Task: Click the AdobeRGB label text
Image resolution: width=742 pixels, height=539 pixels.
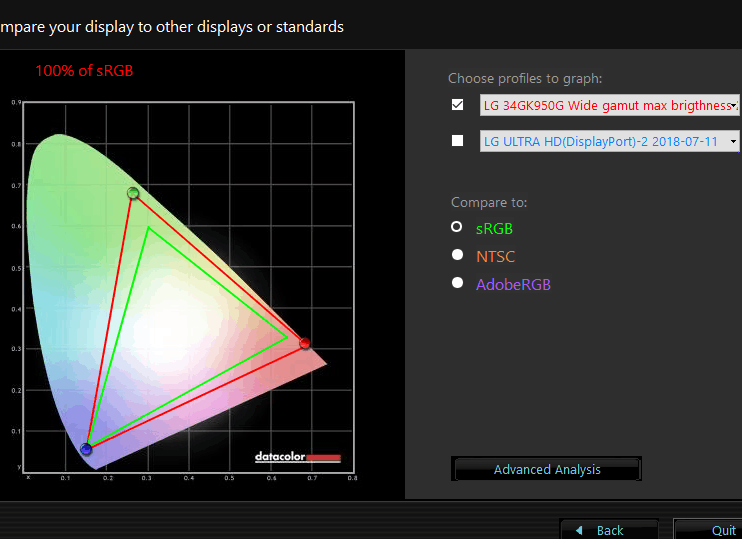Action: coord(513,285)
